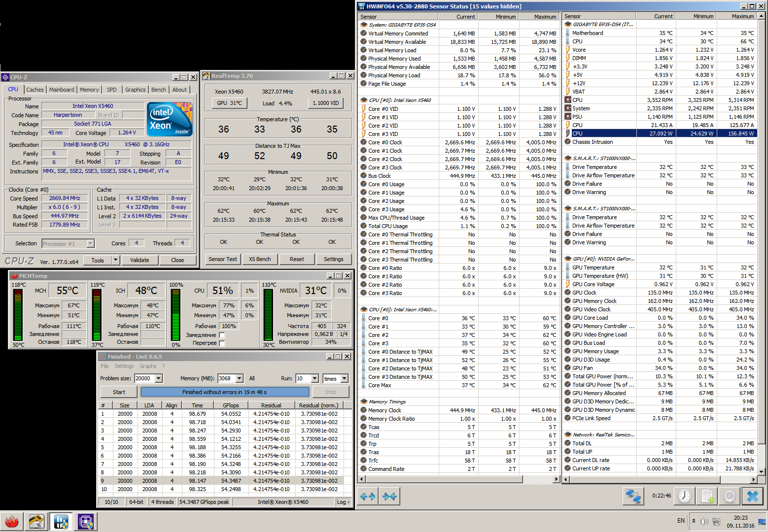Click the LinX title bar icon
768x532 pixels.
tap(104, 357)
